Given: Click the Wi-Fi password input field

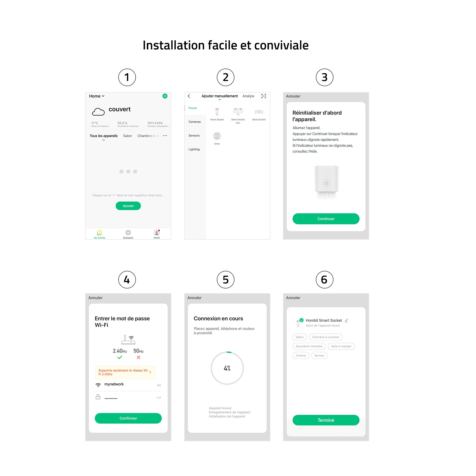Looking at the screenshot, I should (128, 397).
